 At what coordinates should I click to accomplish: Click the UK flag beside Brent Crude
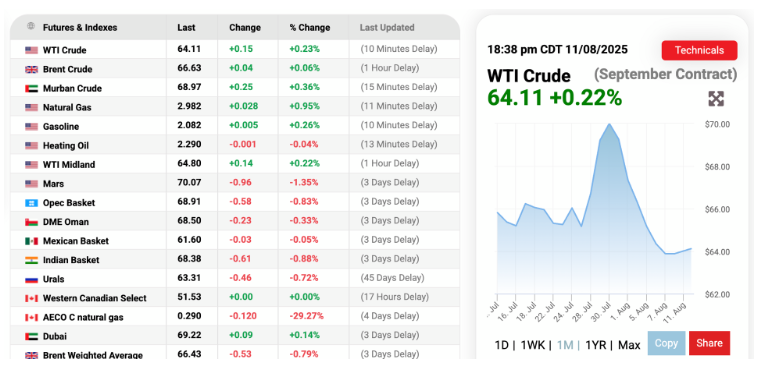pyautogui.click(x=32, y=69)
